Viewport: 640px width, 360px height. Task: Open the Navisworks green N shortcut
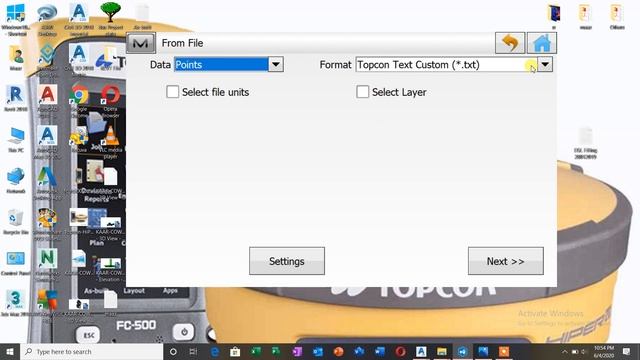(47, 263)
